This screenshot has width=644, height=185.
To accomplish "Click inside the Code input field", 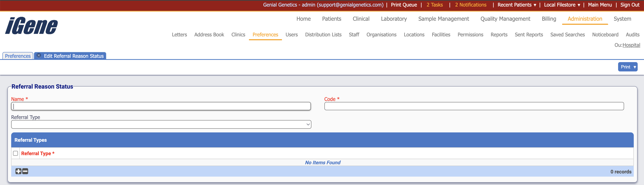I will pyautogui.click(x=474, y=106).
